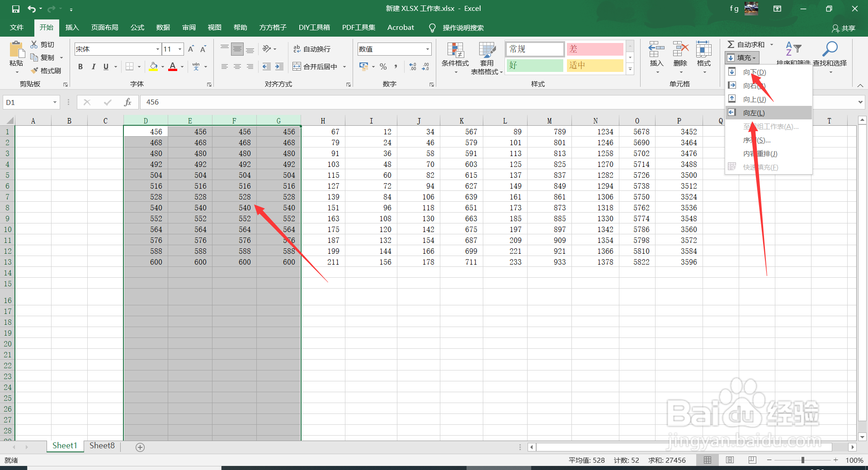868x470 pixels.
Task: Toggle bold formatting on selection
Action: coord(80,66)
